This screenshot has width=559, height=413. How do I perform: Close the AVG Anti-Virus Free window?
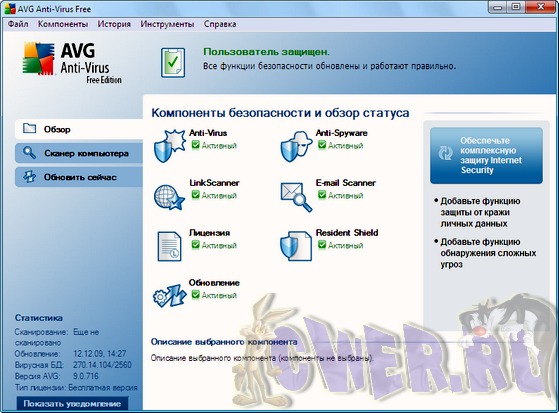(540, 7)
